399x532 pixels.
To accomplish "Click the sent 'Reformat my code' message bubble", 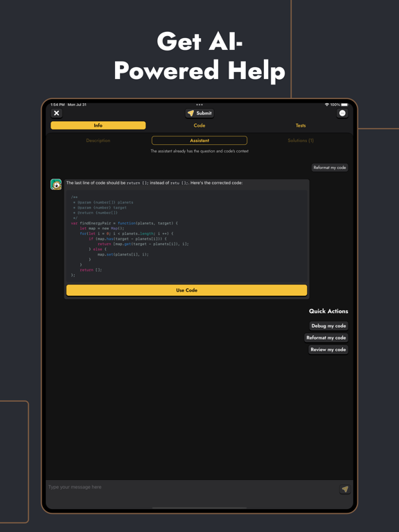I will (330, 168).
